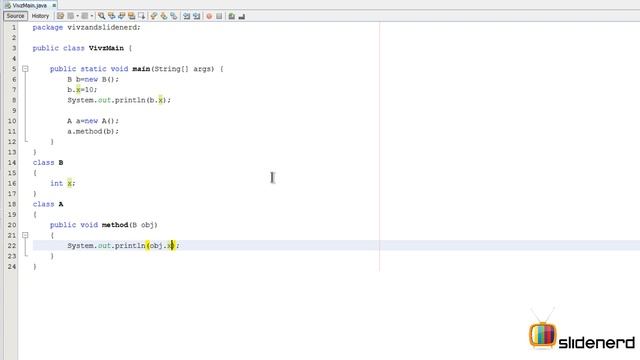Viewport: 640px width, 360px height.
Task: Click the Last Edit toolbar icon
Action: [x=60, y=16]
